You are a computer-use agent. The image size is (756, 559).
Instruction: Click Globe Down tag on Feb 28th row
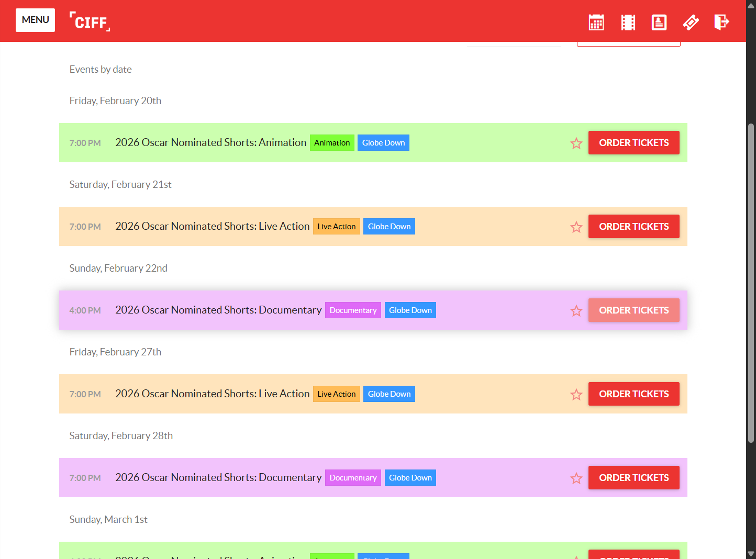410,477
